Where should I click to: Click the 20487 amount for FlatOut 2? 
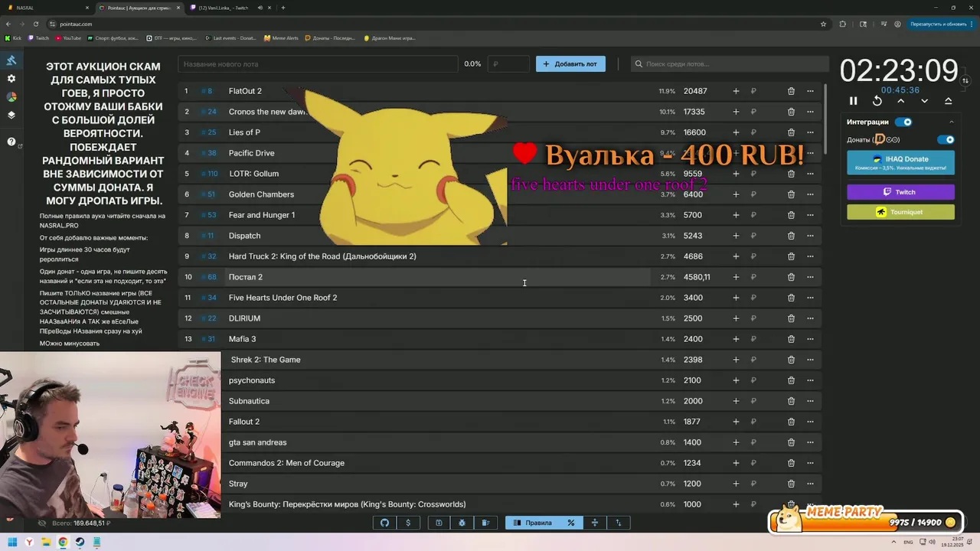[695, 91]
